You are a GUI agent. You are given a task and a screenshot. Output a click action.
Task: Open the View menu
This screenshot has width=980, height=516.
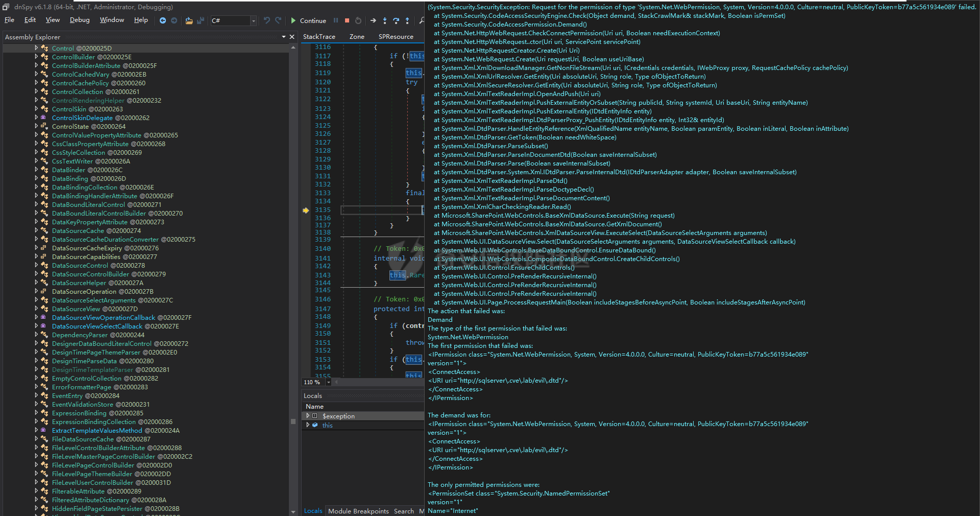[x=53, y=20]
